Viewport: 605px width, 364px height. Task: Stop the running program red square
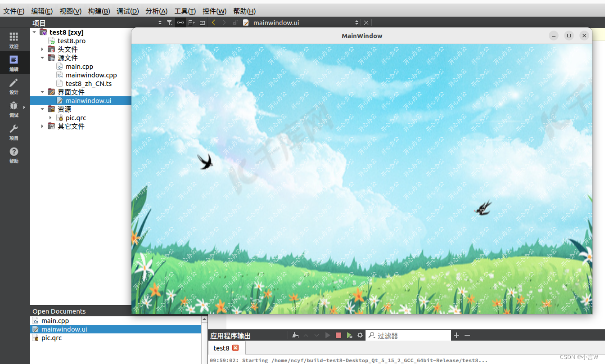click(339, 335)
